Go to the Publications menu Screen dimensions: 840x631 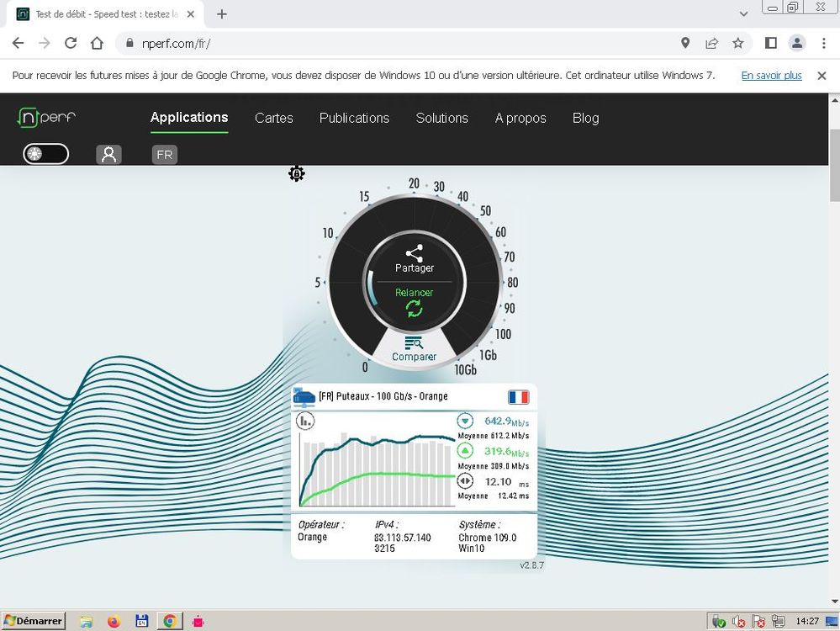click(354, 118)
